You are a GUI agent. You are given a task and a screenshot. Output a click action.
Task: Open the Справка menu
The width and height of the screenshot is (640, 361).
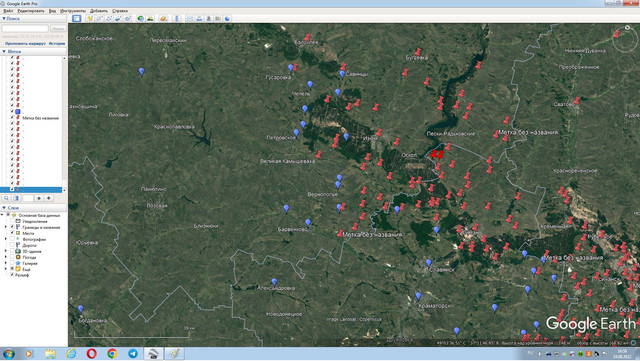coord(120,11)
